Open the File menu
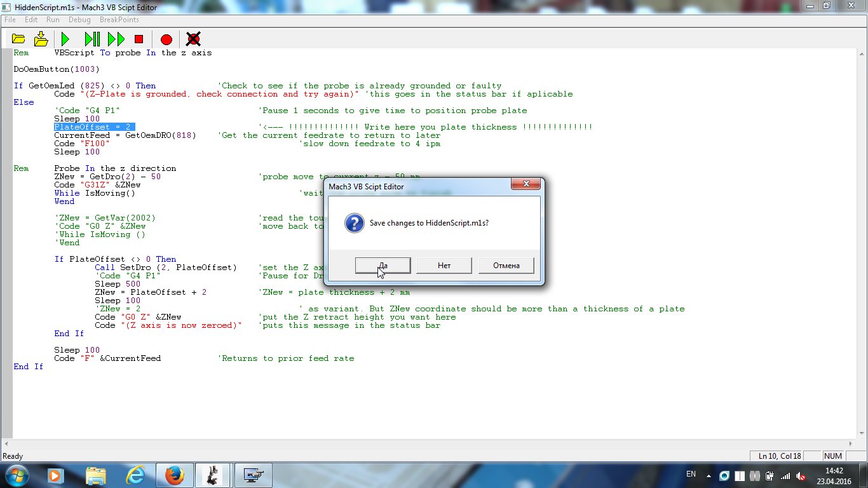 [10, 20]
